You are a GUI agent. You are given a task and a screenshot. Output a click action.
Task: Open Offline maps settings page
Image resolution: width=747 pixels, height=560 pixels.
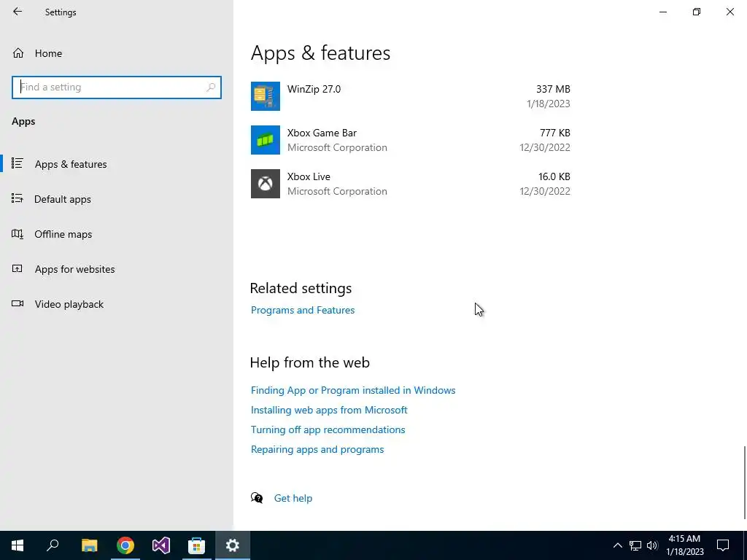tap(63, 234)
